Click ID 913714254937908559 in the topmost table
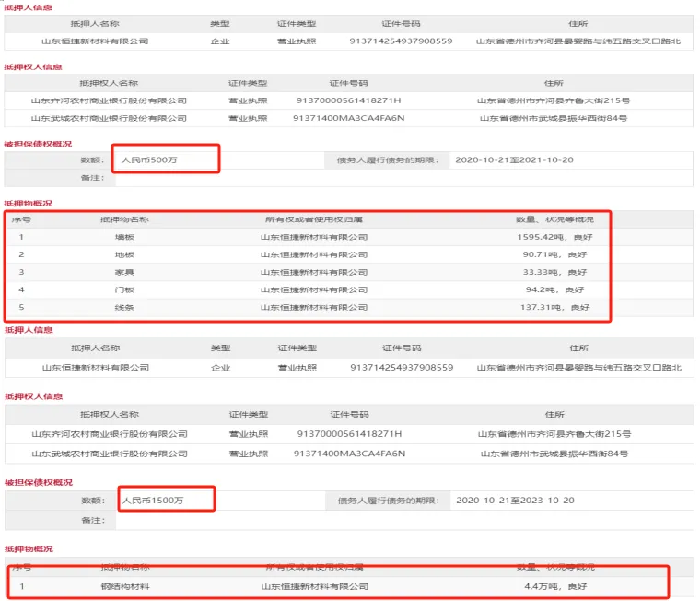 [x=401, y=41]
